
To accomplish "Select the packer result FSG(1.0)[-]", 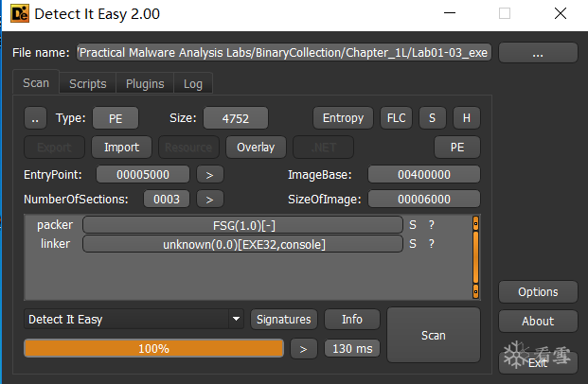I will [243, 225].
